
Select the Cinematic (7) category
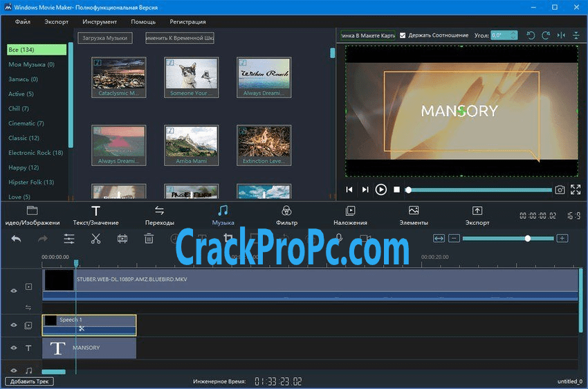[x=26, y=123]
